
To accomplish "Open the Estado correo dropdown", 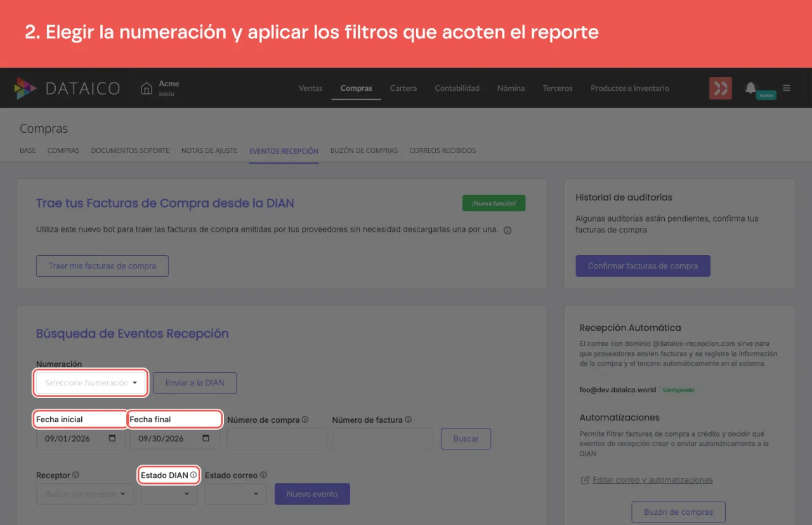I will tap(235, 494).
